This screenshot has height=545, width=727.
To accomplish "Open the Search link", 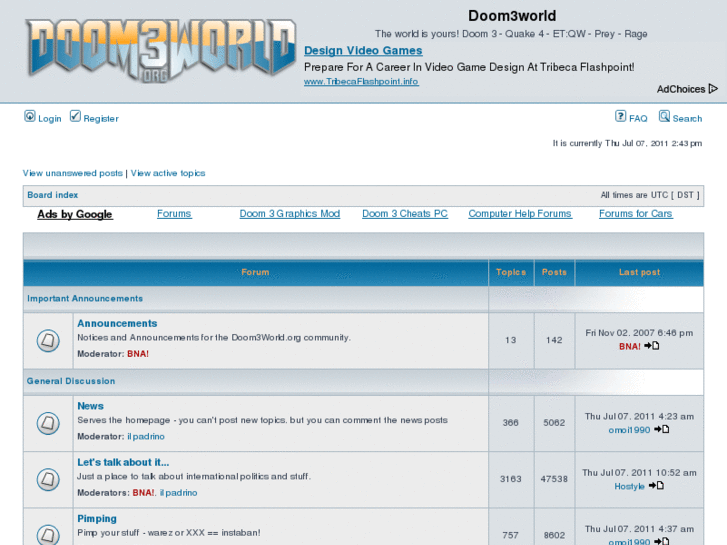I will [687, 119].
